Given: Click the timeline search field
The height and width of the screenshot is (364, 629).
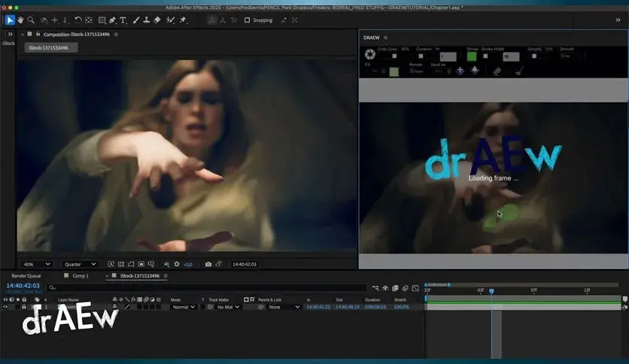Looking at the screenshot, I should pos(207,287).
